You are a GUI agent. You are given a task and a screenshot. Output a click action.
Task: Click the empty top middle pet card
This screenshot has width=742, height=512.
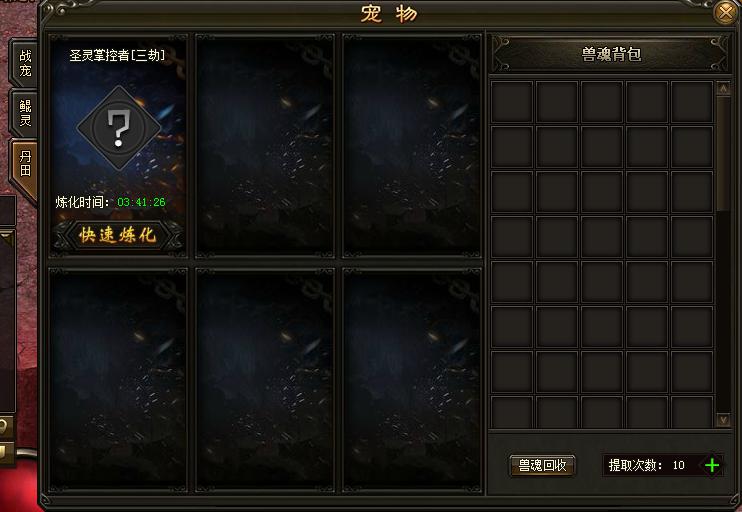[265, 146]
